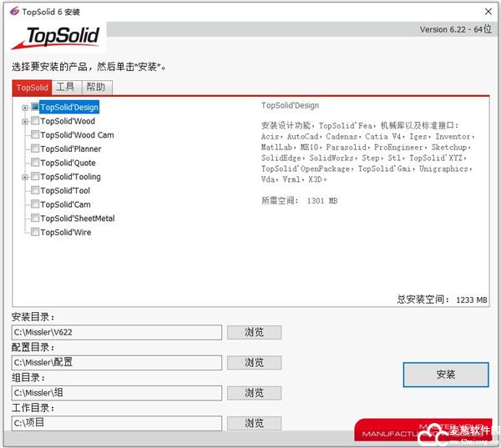Browse for the 安装目录 install folder
Viewport: 501px width, 448px height.
point(254,332)
